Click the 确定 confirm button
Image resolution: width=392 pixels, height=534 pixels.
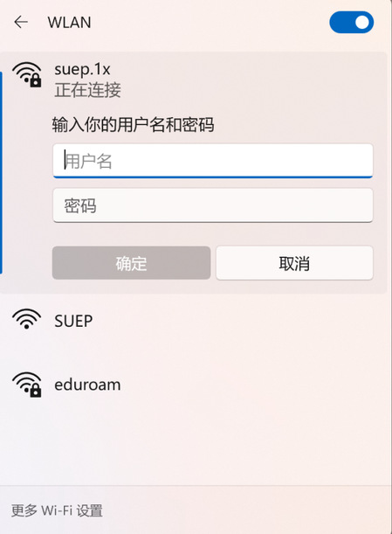131,263
